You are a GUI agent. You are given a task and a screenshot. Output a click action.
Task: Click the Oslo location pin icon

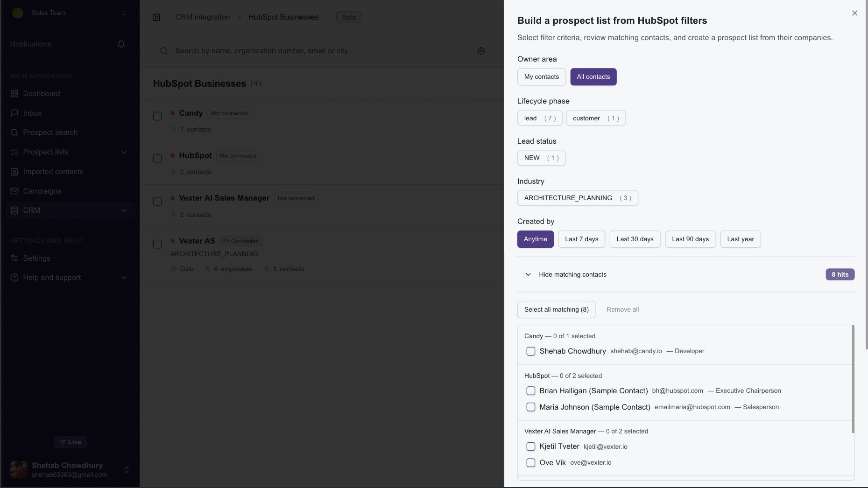click(x=174, y=269)
